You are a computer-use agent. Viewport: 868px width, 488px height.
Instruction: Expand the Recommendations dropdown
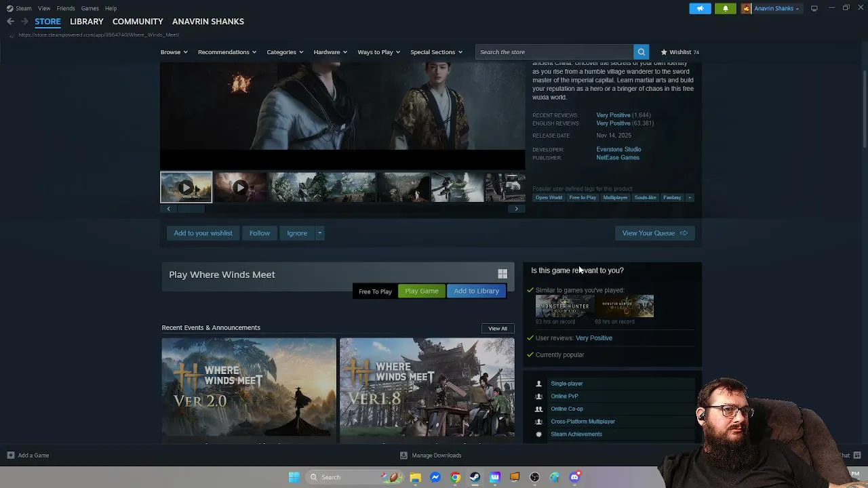pyautogui.click(x=227, y=52)
